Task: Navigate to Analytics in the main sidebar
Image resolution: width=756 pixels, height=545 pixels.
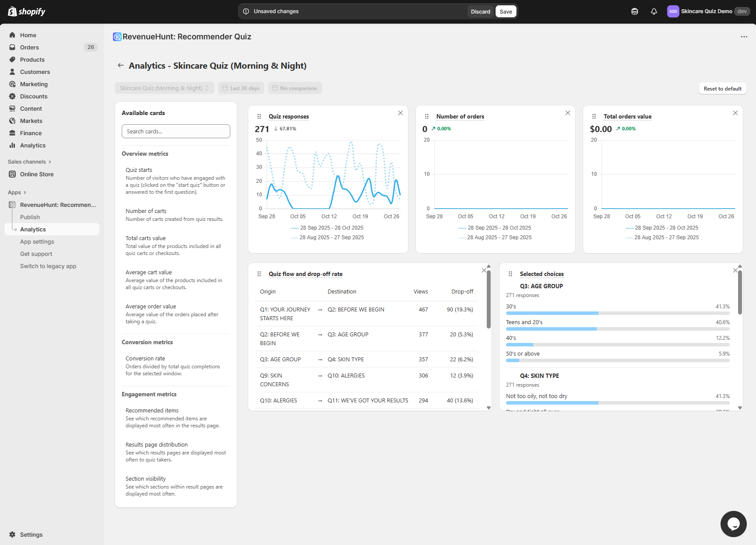Action: (x=32, y=145)
